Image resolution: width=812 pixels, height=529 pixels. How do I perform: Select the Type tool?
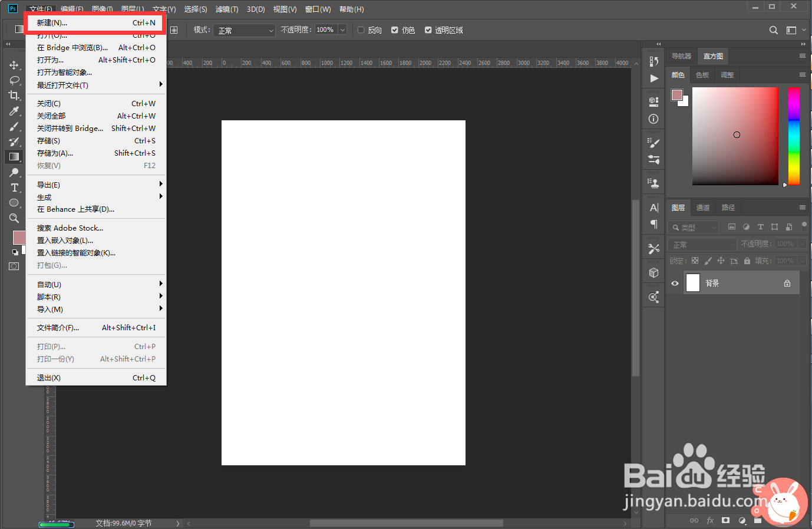14,188
